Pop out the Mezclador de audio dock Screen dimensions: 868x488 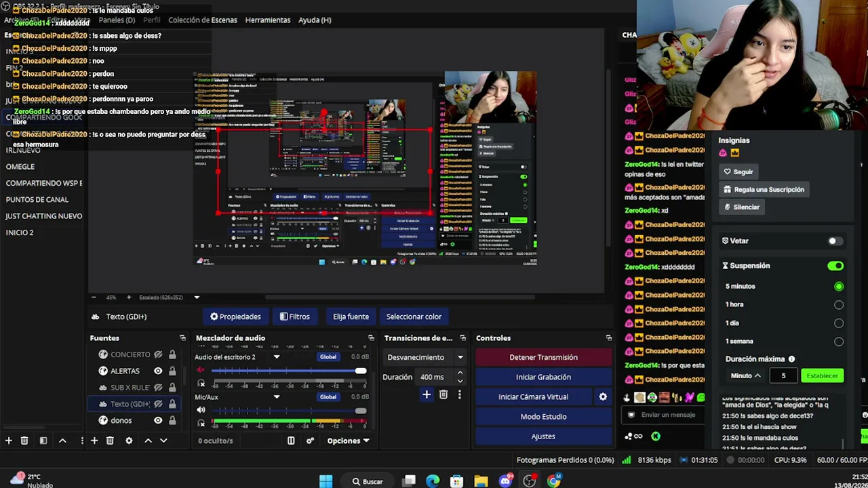371,338
